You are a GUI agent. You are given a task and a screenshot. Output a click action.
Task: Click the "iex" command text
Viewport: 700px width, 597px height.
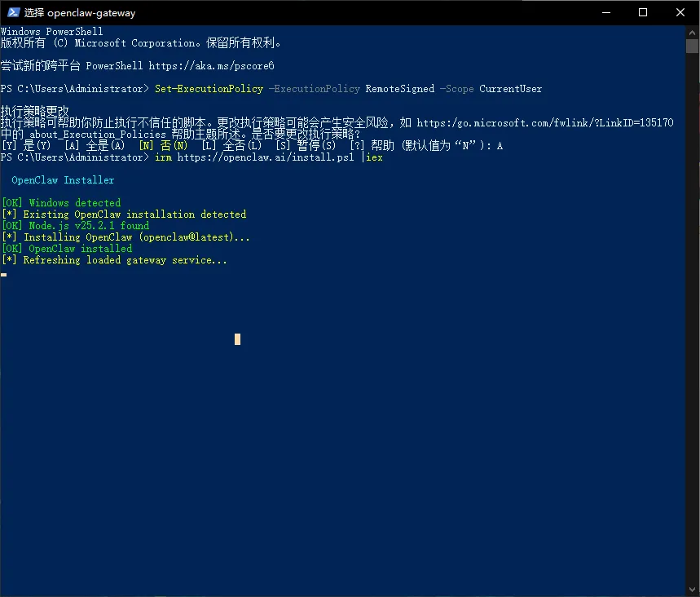coord(374,157)
